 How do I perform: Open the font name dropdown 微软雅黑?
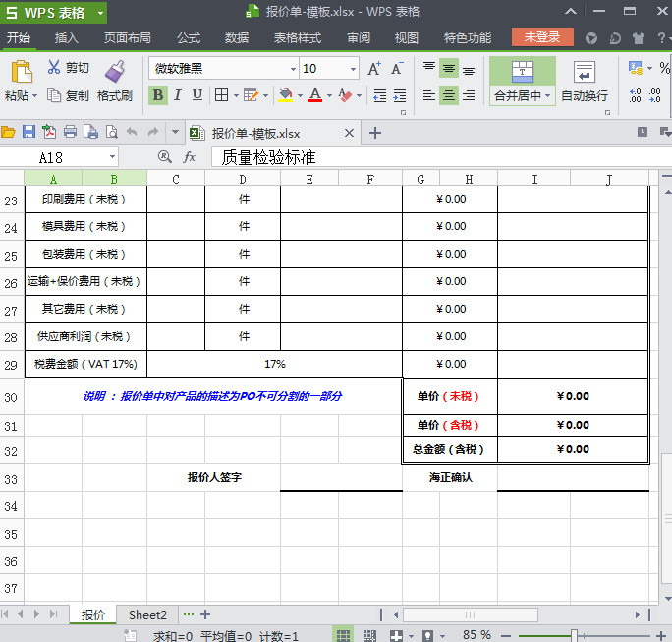click(293, 69)
